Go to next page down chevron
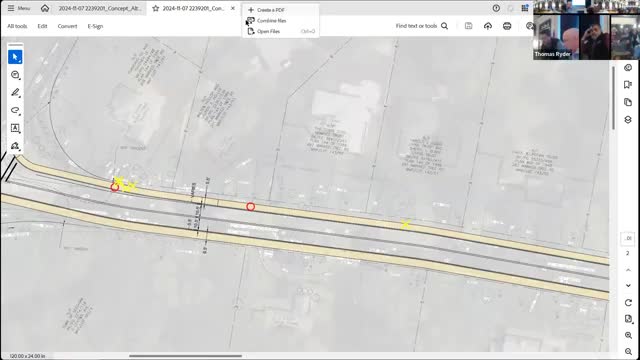This screenshot has width=640, height=360. [x=628, y=285]
